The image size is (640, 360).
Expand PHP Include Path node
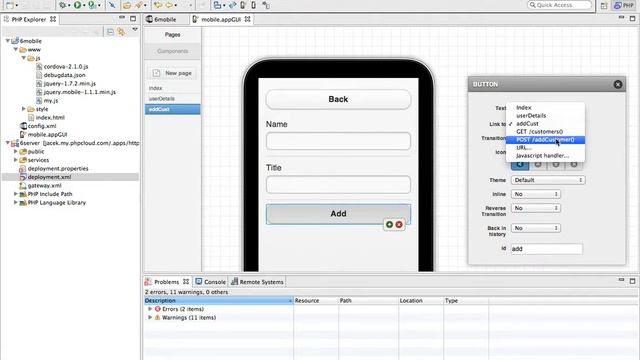(16, 194)
